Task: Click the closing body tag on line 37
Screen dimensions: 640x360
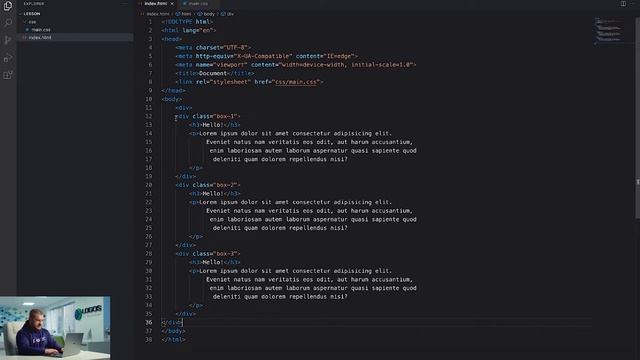Action: [173, 331]
